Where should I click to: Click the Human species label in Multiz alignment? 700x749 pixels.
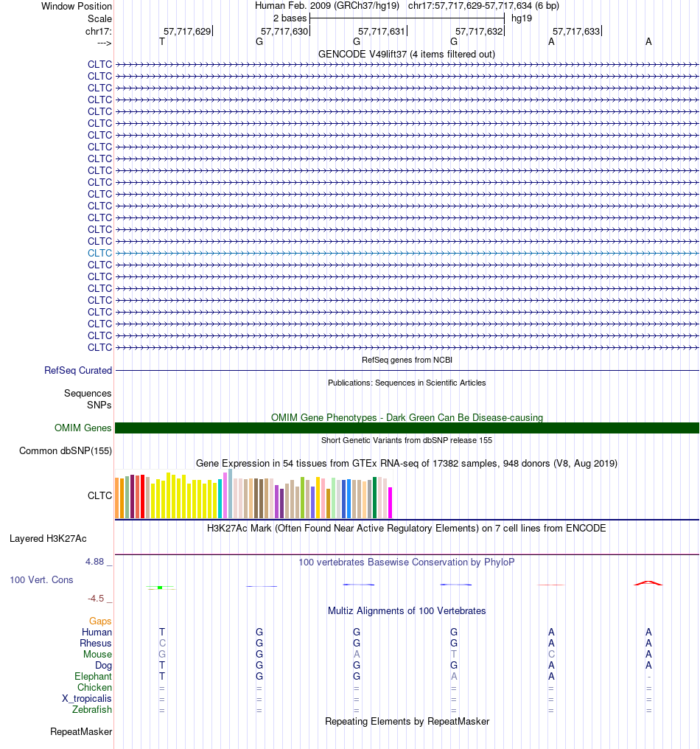point(97,632)
